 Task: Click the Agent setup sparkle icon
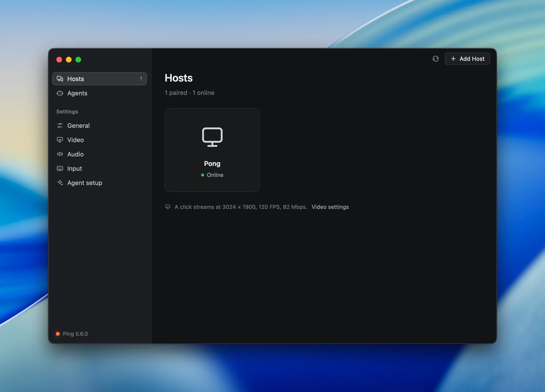60,183
